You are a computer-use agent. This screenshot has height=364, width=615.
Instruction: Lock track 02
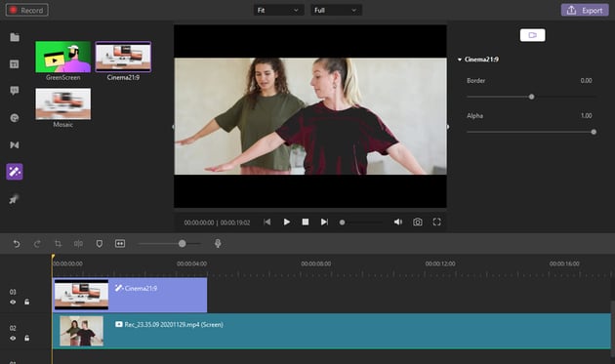click(26, 338)
